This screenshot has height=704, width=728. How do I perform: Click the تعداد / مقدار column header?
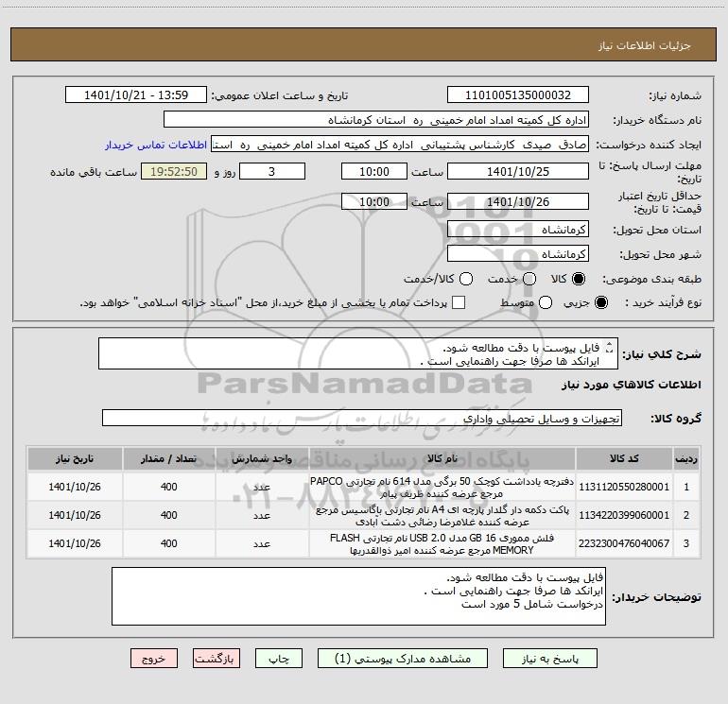pos(168,458)
